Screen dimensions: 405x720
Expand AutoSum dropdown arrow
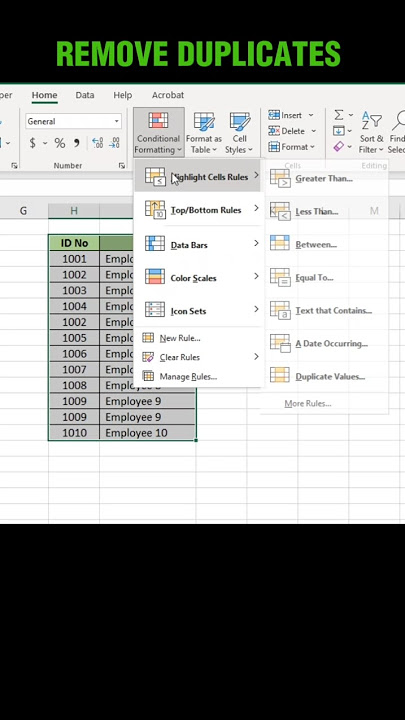351,115
